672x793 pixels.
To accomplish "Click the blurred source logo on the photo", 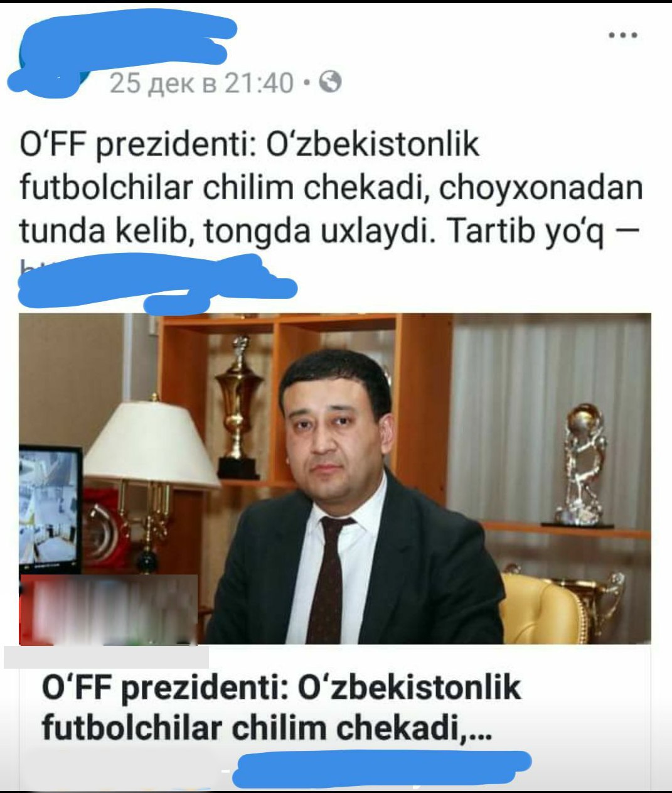I will click(109, 610).
